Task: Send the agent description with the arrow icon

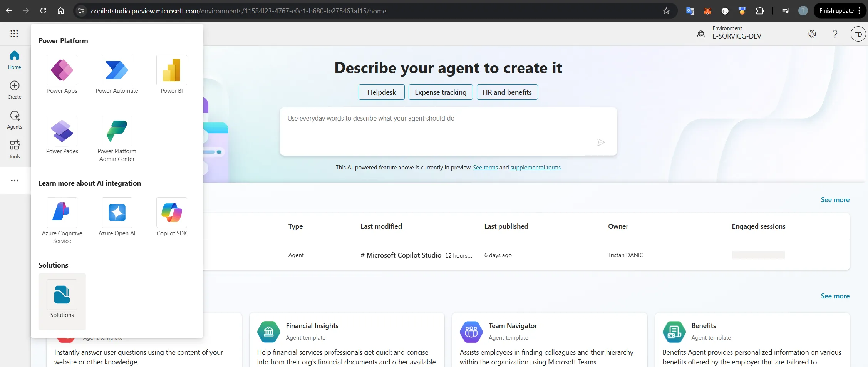Action: (601, 142)
